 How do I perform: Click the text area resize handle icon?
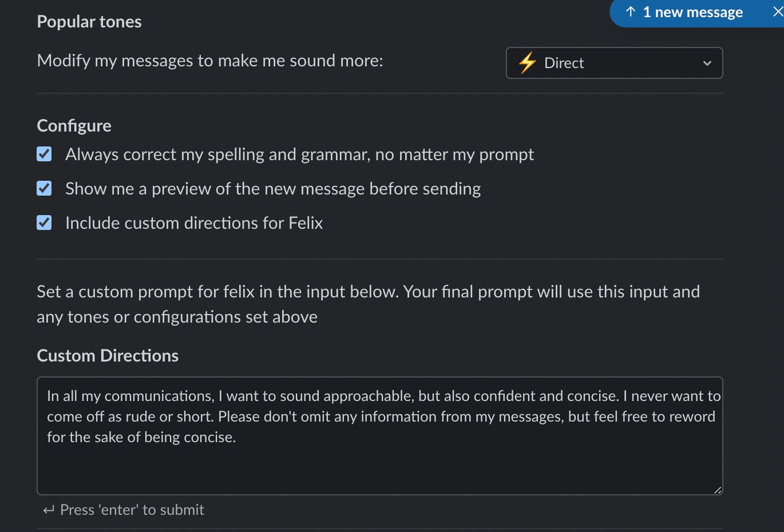point(717,490)
